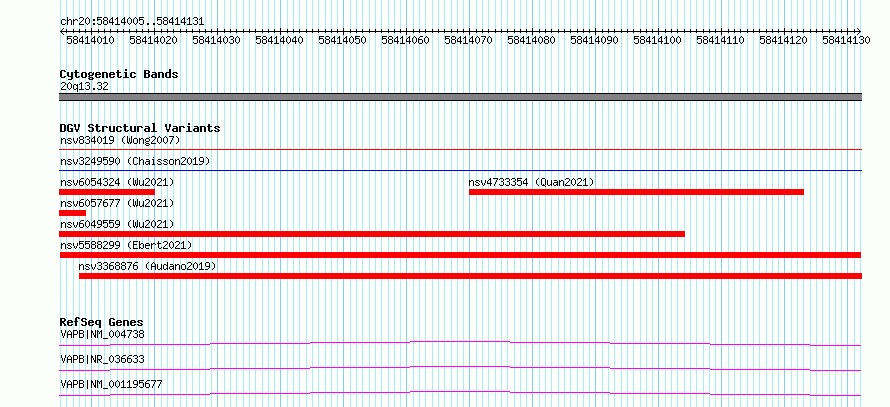Open the nsv4733354 (Quan2021) label
The image size is (890, 407).
pos(531,182)
